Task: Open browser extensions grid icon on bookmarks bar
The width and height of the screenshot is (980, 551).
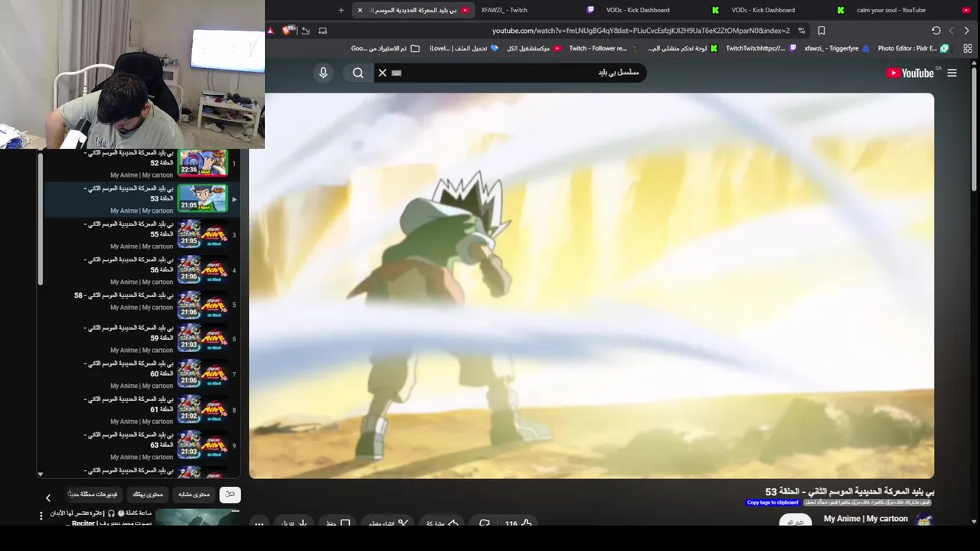Action: (x=967, y=48)
